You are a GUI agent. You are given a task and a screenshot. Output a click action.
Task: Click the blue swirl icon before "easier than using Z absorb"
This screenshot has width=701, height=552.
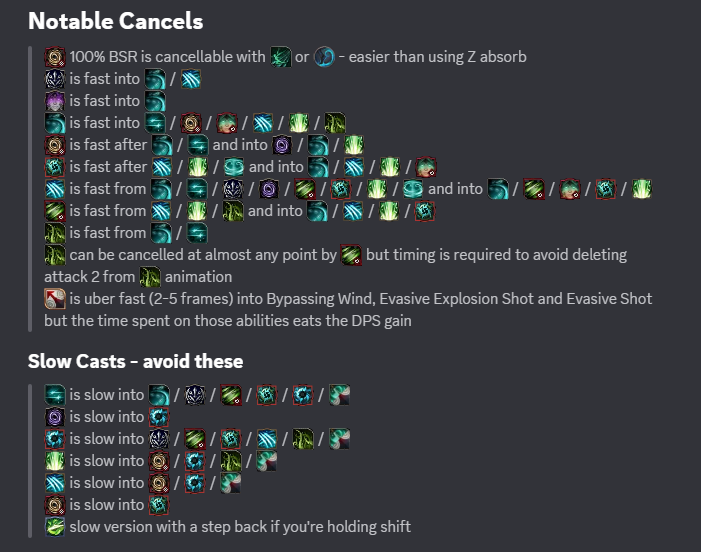click(x=325, y=57)
